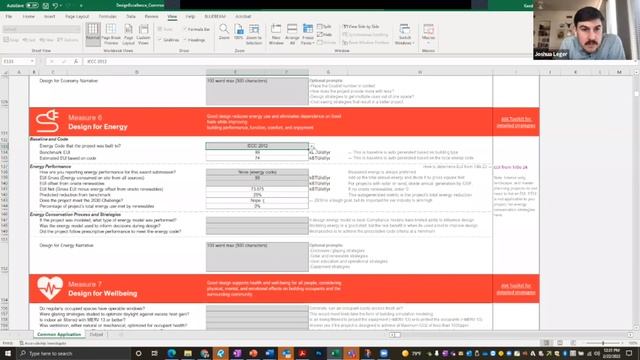Switch to the Home ribbon tab

(28, 16)
